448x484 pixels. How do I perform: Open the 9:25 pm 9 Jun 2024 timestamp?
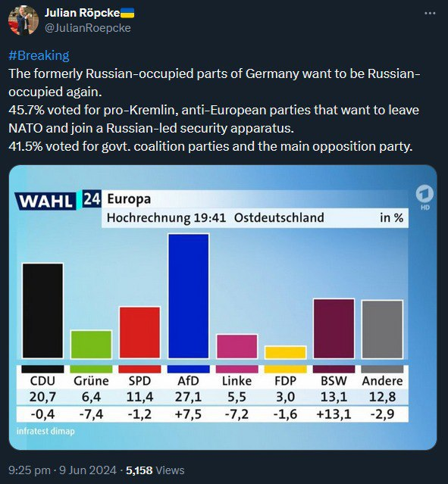click(x=62, y=470)
